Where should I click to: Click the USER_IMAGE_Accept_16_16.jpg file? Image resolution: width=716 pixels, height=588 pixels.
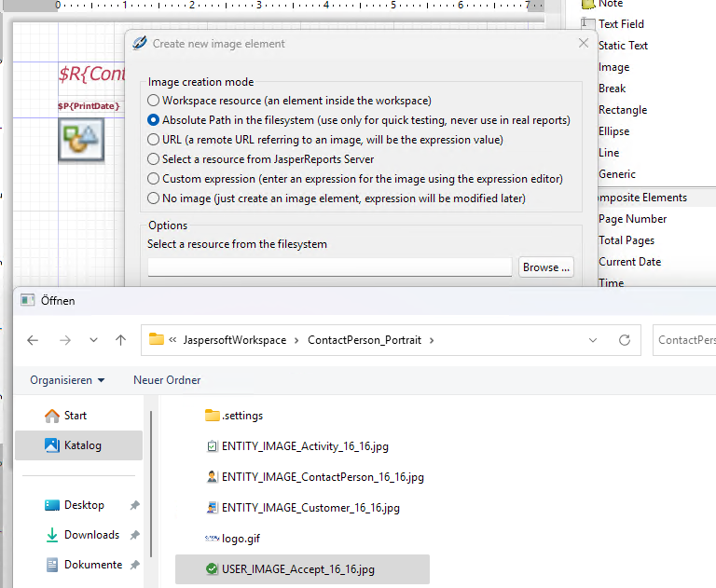pos(297,569)
